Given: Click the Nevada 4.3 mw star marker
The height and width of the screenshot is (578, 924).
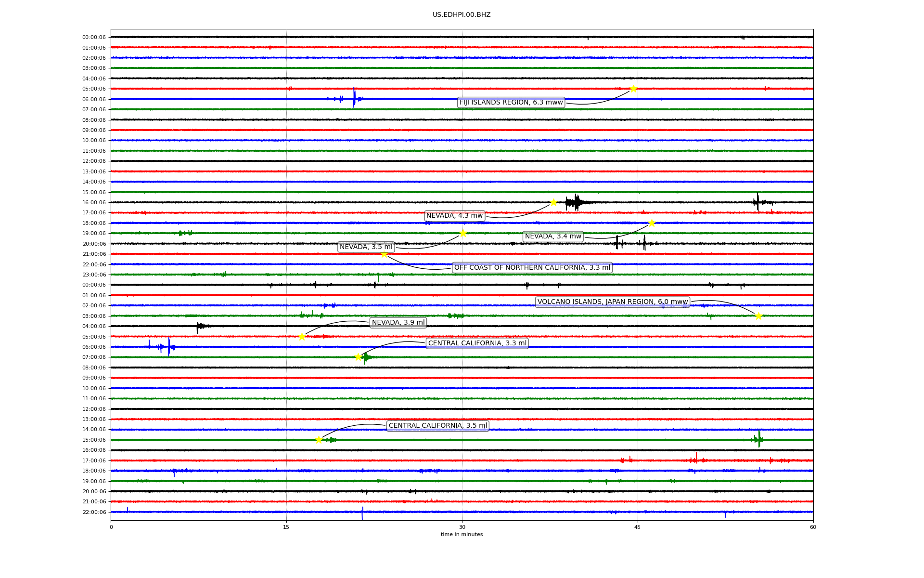Looking at the screenshot, I should 553,202.
